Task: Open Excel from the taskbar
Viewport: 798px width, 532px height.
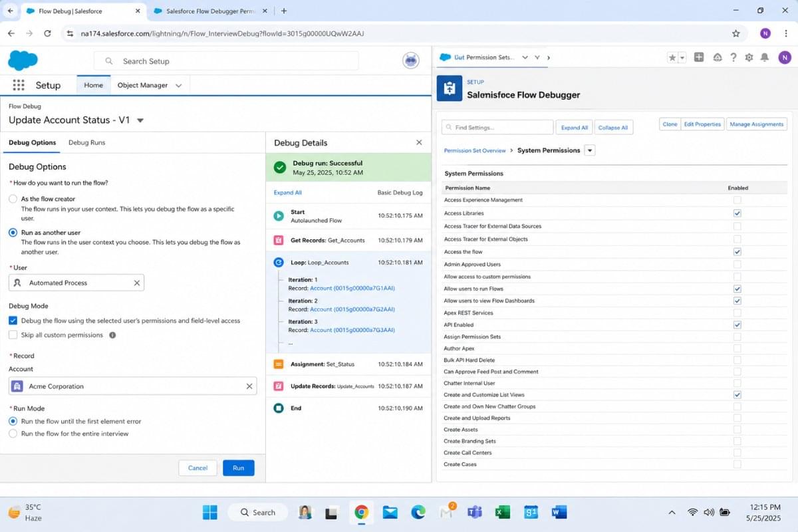Action: pos(503,512)
